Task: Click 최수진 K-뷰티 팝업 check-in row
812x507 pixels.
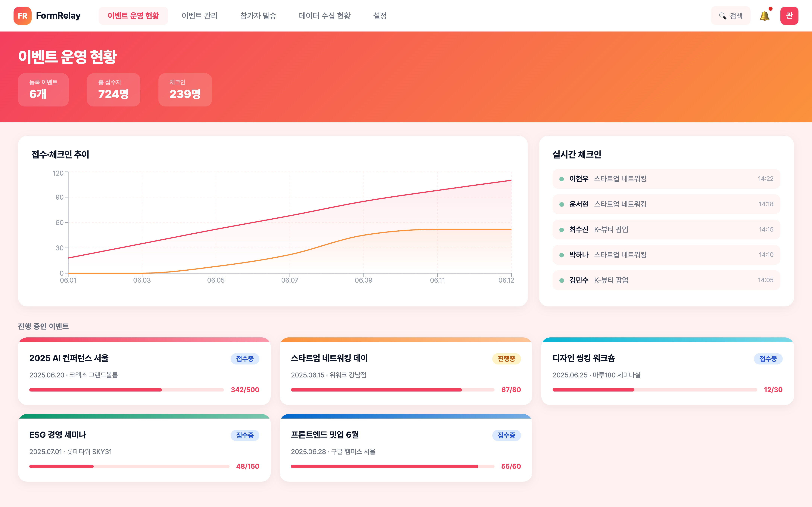Action: pyautogui.click(x=666, y=230)
